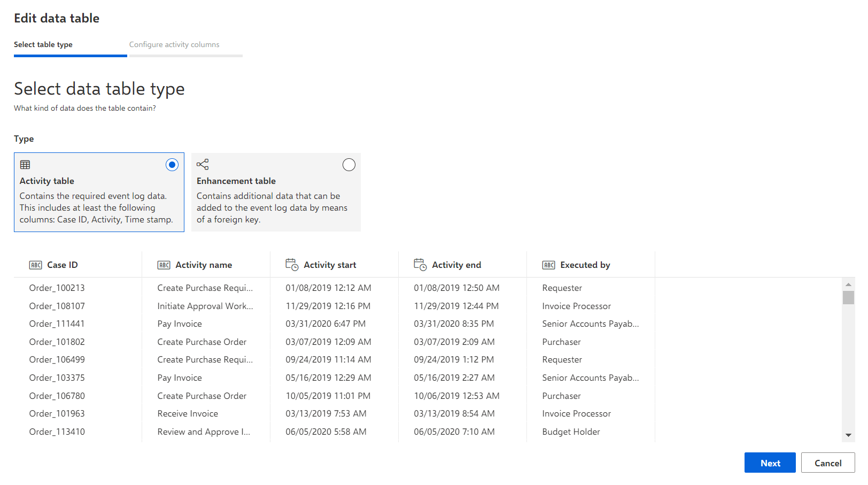Click the ABC text icon beside Activity name
Viewport: 868px width, 485px height.
pos(164,265)
